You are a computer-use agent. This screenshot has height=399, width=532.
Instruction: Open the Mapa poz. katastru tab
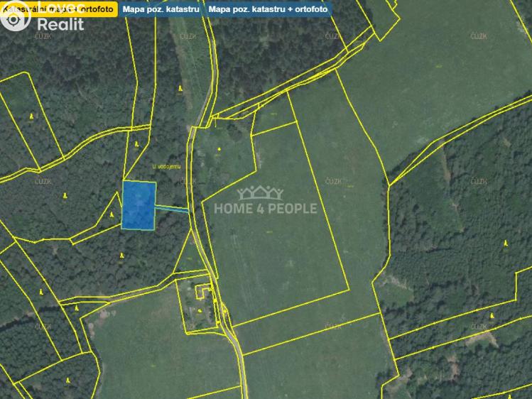pyautogui.click(x=161, y=9)
